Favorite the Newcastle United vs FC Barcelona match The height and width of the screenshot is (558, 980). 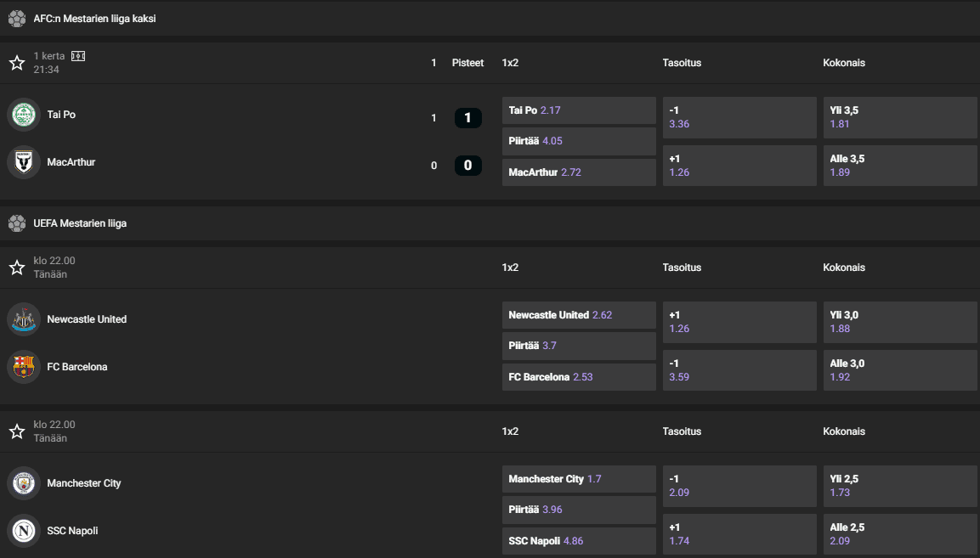[x=17, y=268]
